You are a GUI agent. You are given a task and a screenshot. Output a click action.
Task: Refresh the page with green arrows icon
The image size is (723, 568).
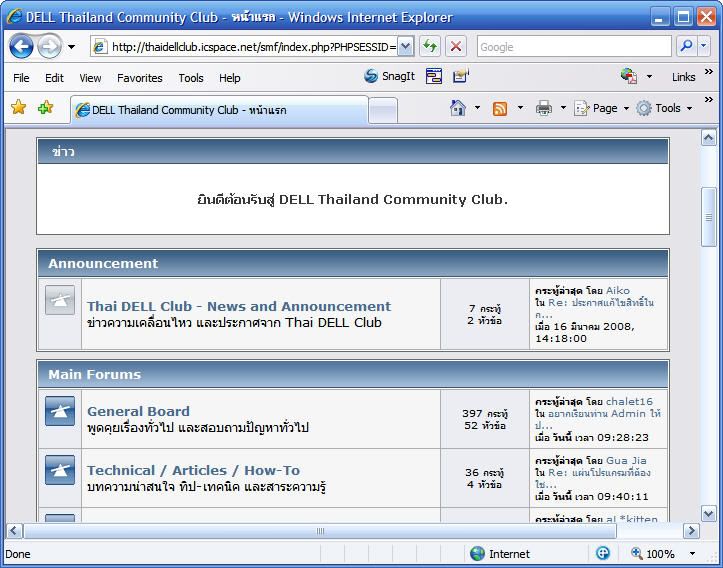point(430,47)
